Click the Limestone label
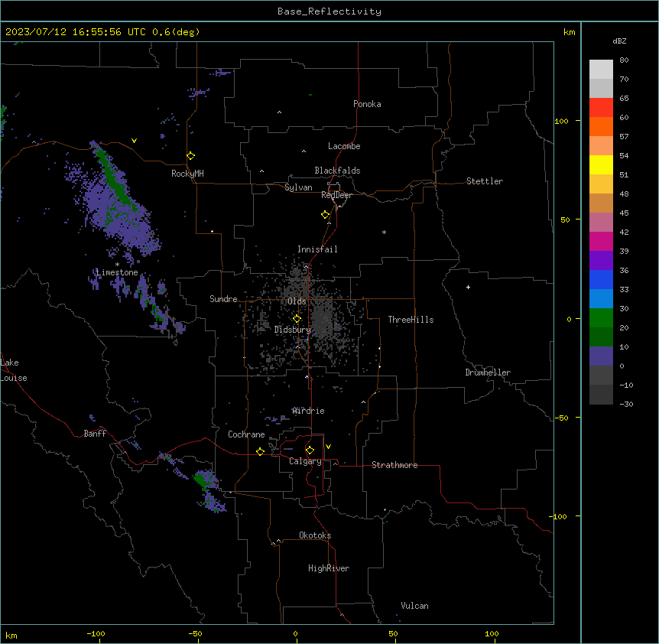 [117, 272]
